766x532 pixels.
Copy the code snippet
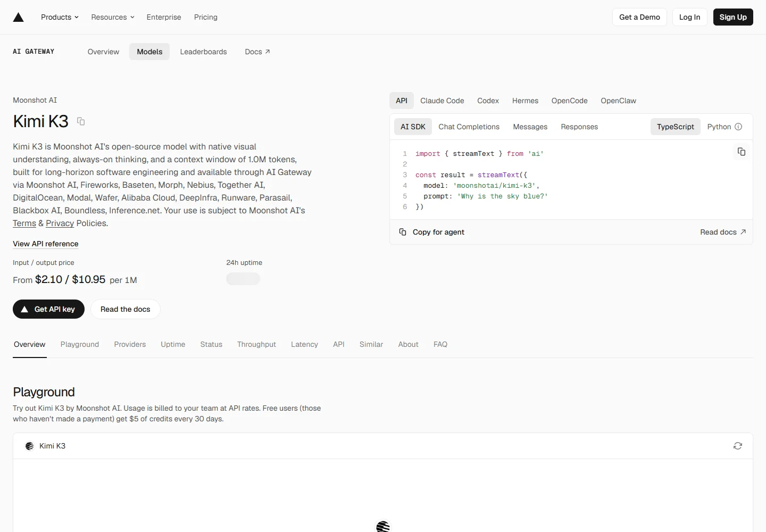click(741, 152)
